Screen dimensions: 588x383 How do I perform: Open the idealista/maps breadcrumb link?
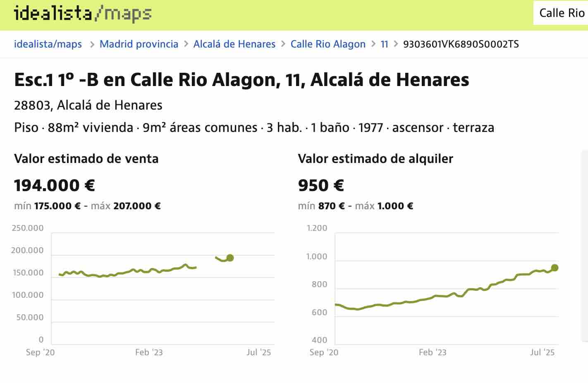click(x=48, y=44)
